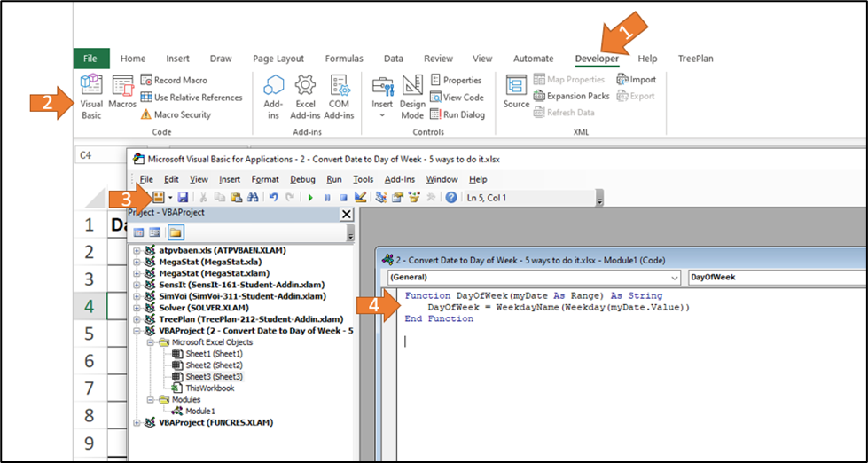Toggle Use Relative References

tap(192, 98)
